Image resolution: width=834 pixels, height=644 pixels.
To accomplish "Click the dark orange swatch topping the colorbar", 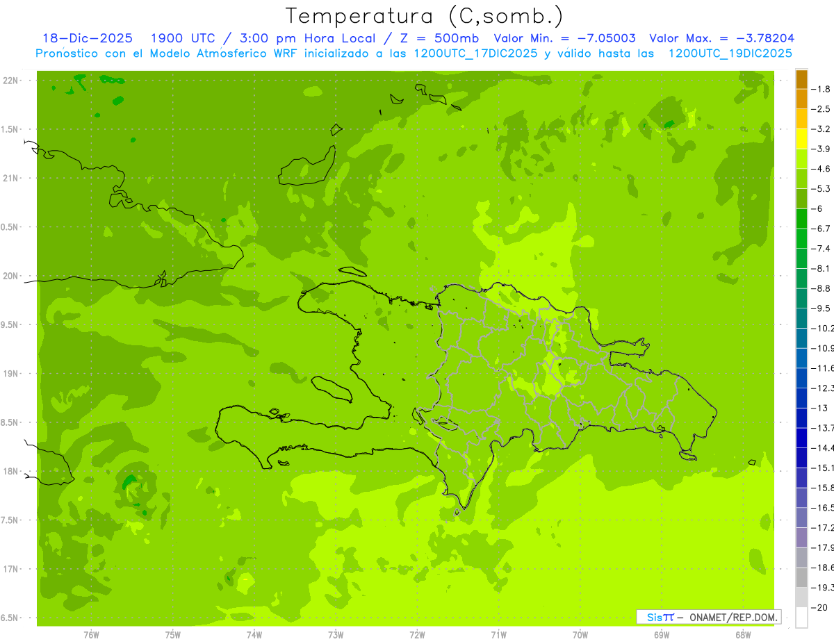I will (x=801, y=79).
